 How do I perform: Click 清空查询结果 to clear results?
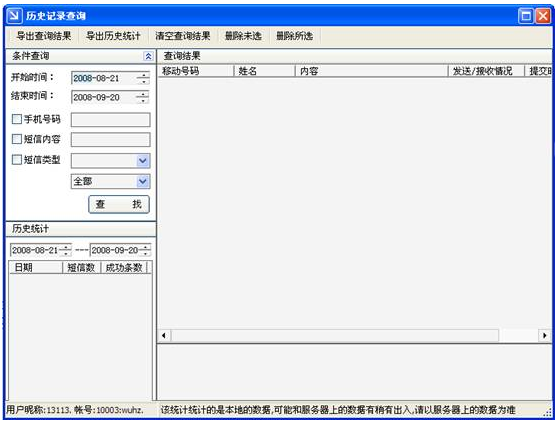pos(183,36)
